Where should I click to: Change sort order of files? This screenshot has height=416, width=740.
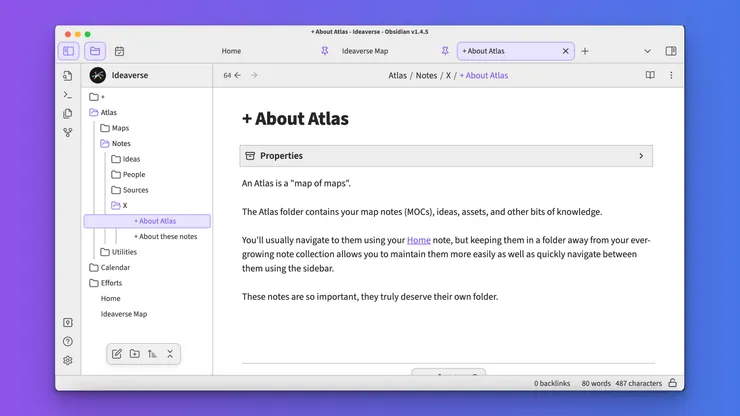click(152, 354)
